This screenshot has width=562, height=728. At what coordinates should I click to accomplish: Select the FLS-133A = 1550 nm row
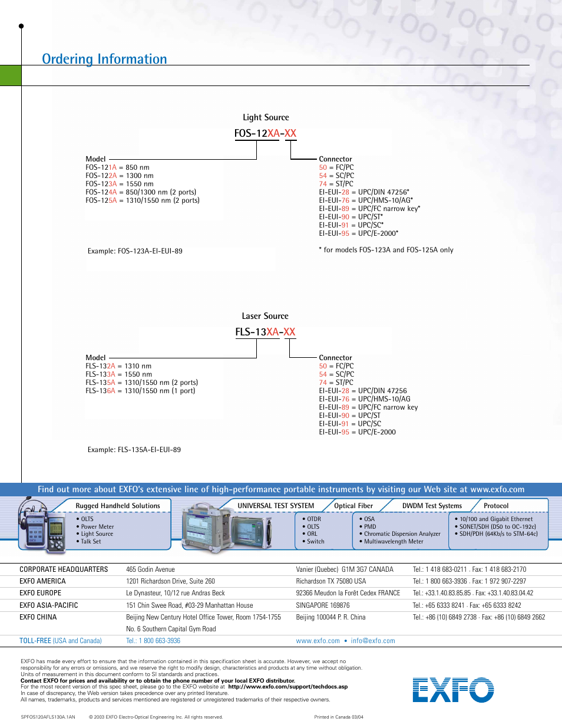click(118, 374)
